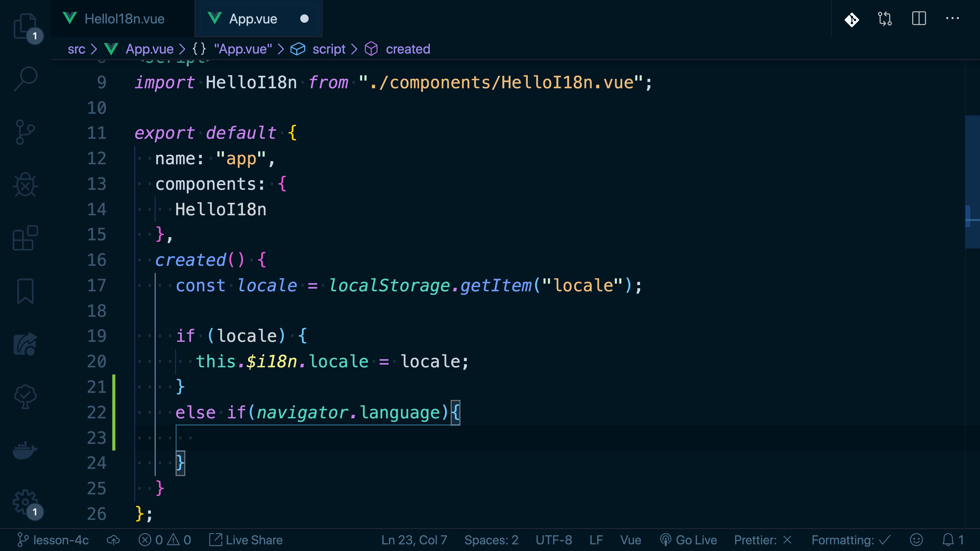Toggle the Formatting status item

[851, 540]
